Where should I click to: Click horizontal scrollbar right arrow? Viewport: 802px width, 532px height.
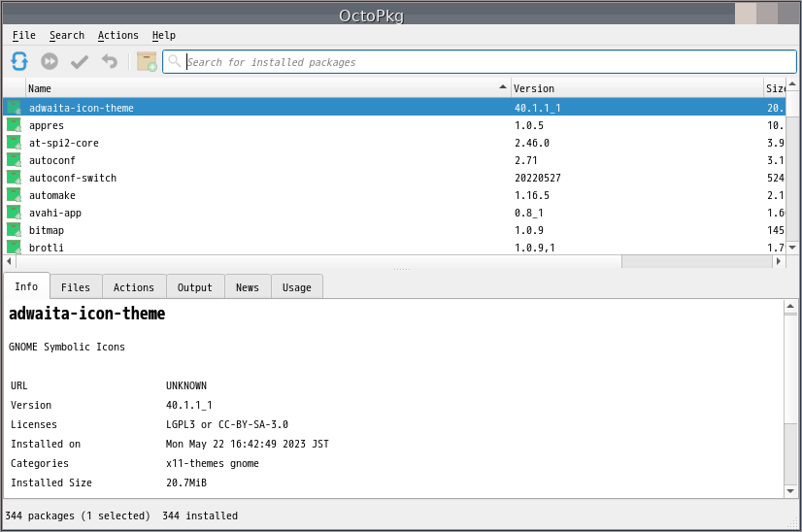click(779, 261)
